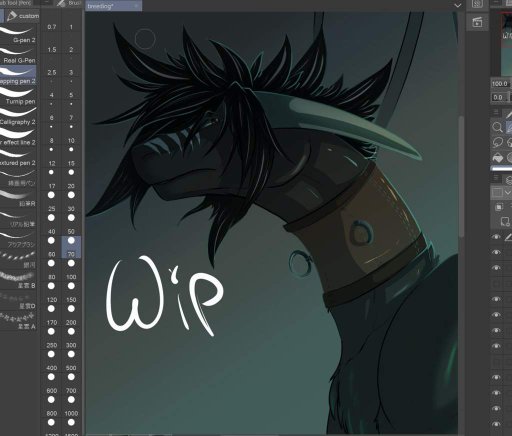Toggle the topmost layer eye icon
The width and height of the screenshot is (512, 436).
pyautogui.click(x=496, y=237)
